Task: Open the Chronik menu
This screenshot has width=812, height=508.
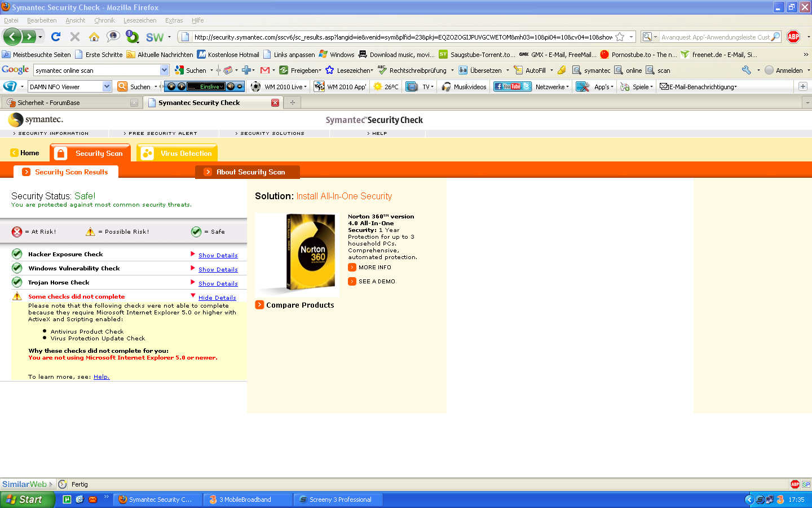Action: 104,20
